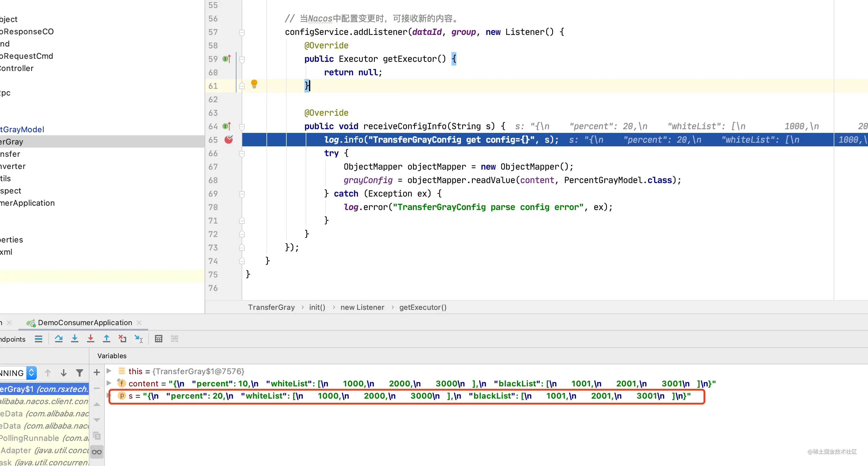Add a new watch with plus icon
The image size is (868, 466).
point(97,372)
